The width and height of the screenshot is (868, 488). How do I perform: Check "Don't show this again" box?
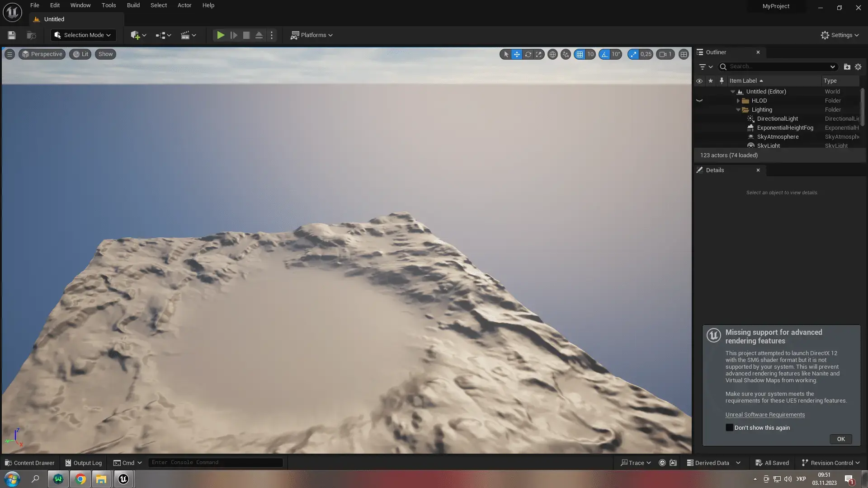pos(729,427)
